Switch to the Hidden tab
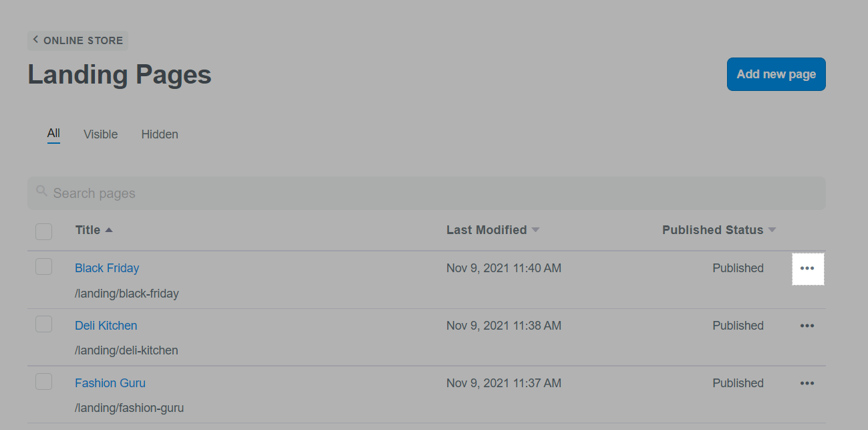 pyautogui.click(x=160, y=134)
